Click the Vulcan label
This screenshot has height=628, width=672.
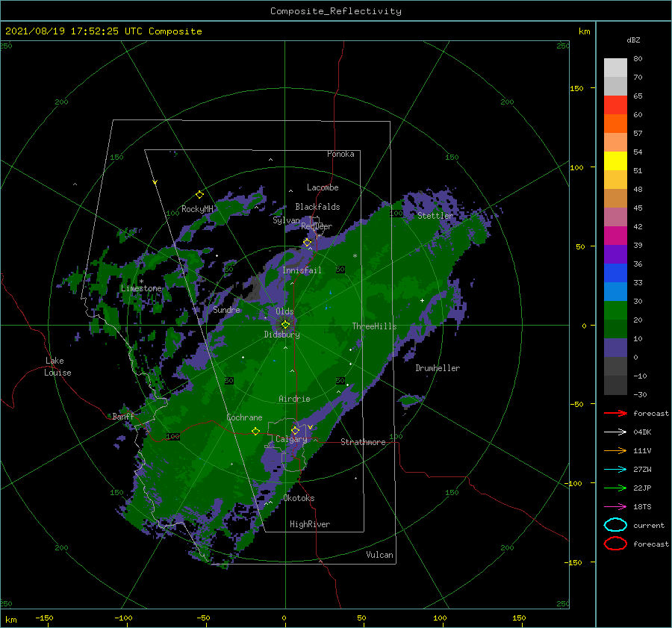[x=380, y=555]
